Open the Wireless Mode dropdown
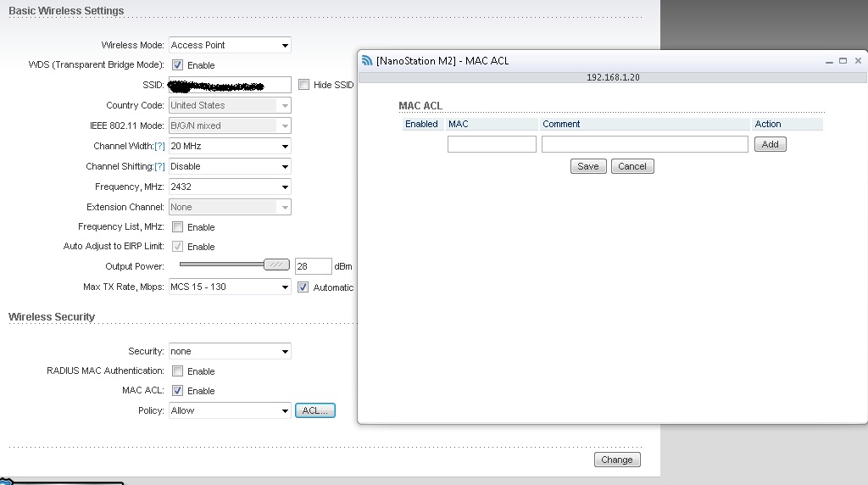Image resolution: width=868 pixels, height=485 pixels. [x=230, y=45]
